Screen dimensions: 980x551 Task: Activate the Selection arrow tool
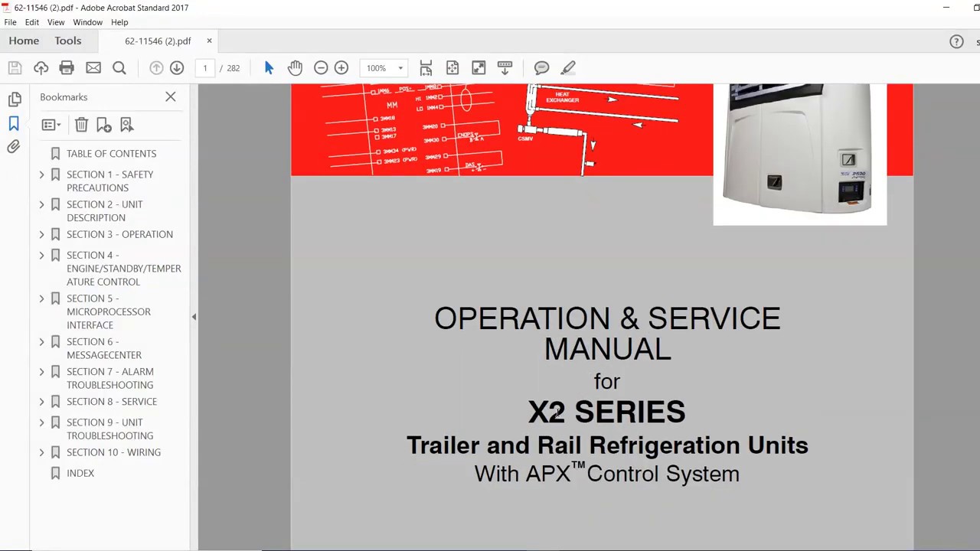click(x=269, y=68)
